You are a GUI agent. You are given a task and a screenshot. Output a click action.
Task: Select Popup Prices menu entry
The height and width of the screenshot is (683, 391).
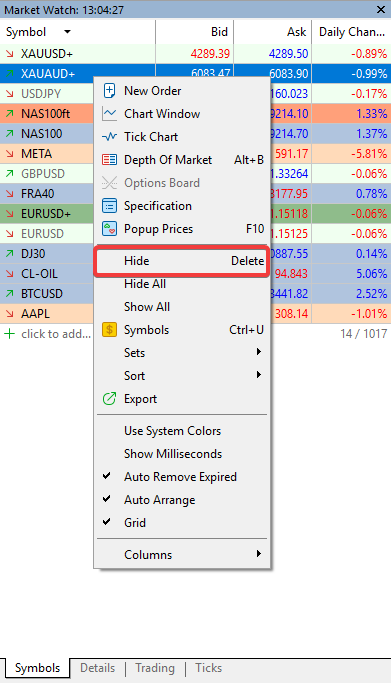[x=182, y=229]
